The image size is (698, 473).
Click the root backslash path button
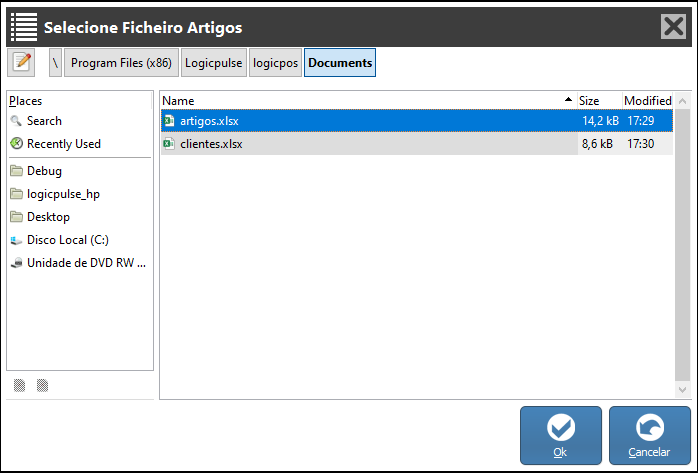point(56,63)
